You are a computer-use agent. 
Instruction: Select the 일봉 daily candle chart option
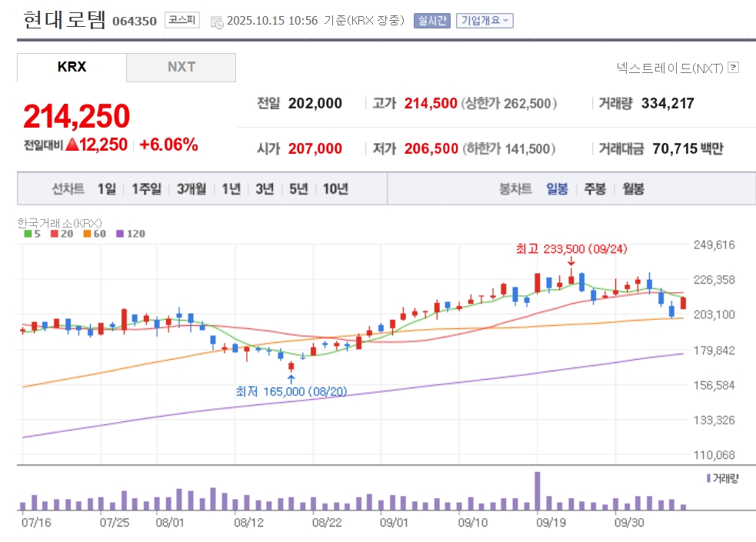coord(557,189)
